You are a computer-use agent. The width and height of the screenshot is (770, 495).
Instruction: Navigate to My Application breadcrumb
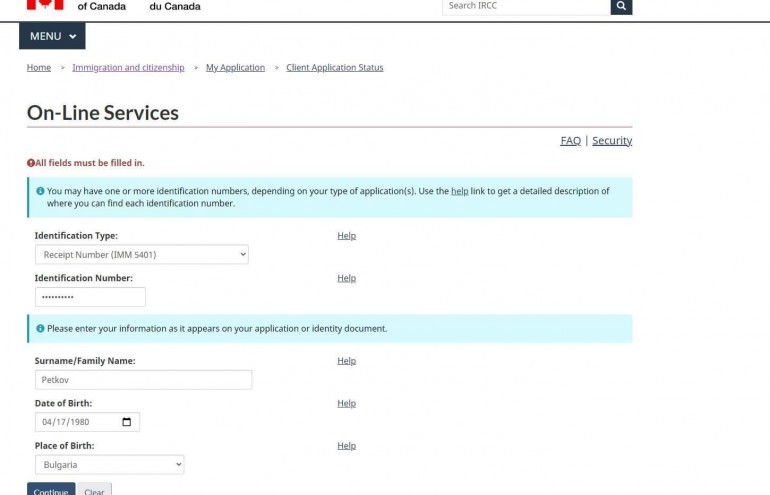pos(235,68)
